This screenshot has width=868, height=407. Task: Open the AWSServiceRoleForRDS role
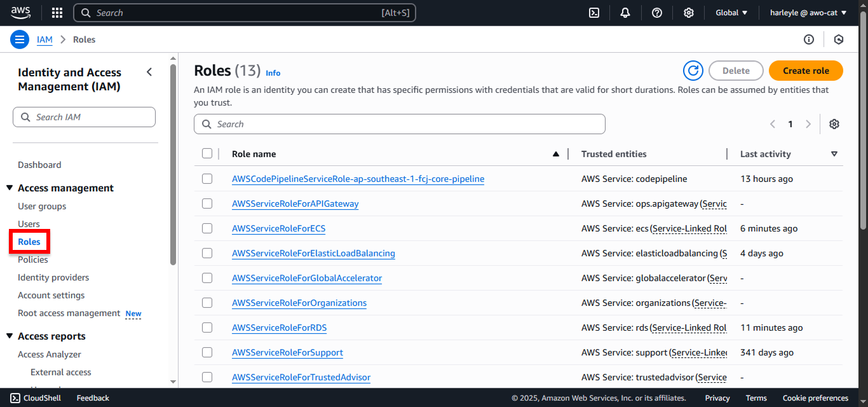[279, 328]
